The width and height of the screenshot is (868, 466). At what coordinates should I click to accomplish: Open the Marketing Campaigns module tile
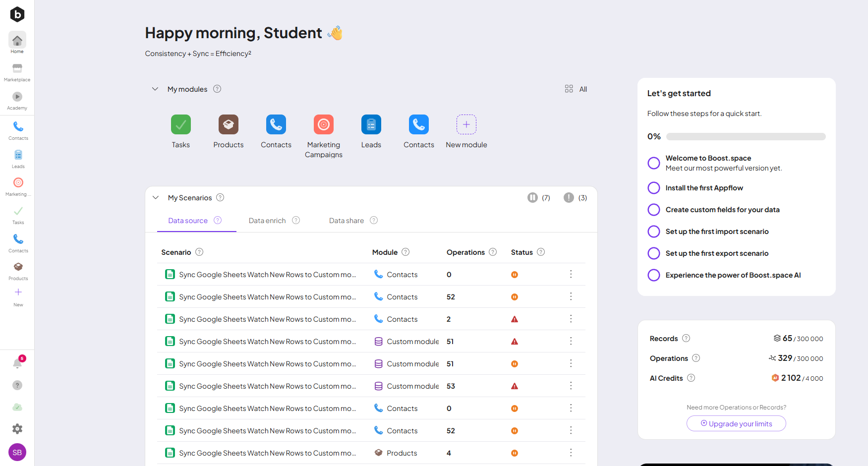point(323,125)
